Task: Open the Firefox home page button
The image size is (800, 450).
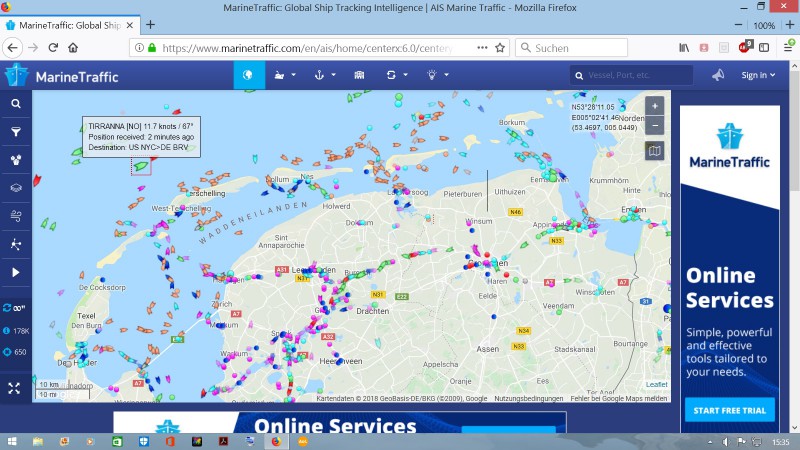Action: click(x=73, y=47)
